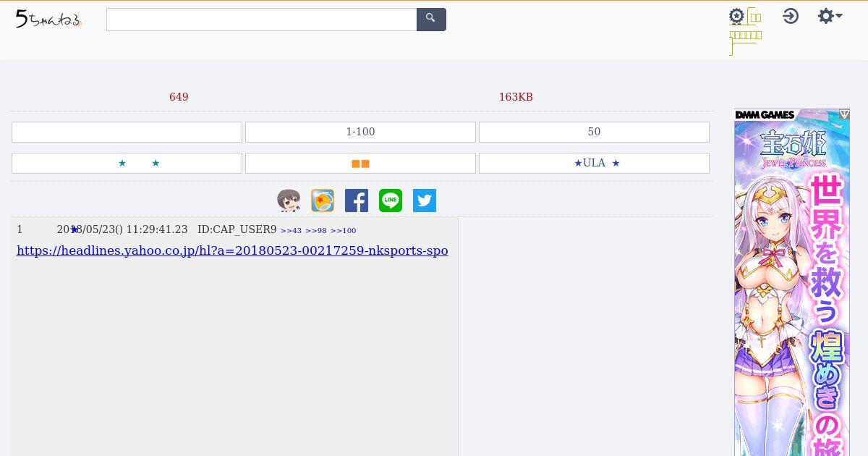Click the 649 count text
This screenshot has height=456, width=868.
179,97
